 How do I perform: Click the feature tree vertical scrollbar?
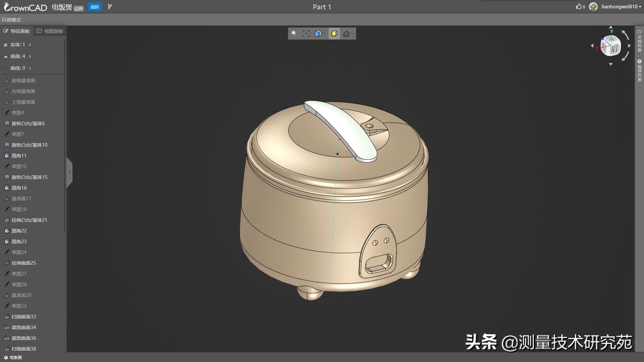[x=64, y=136]
